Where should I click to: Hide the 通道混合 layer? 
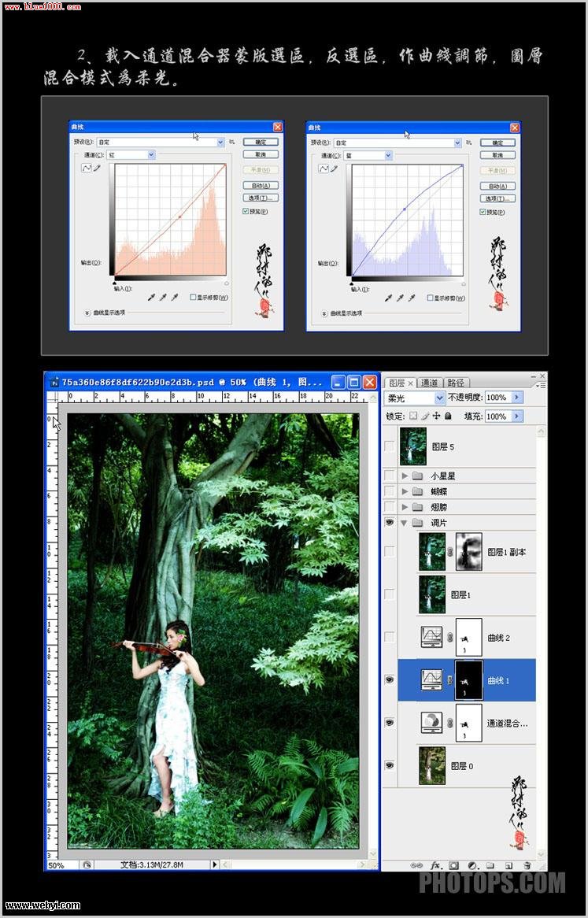click(x=390, y=723)
